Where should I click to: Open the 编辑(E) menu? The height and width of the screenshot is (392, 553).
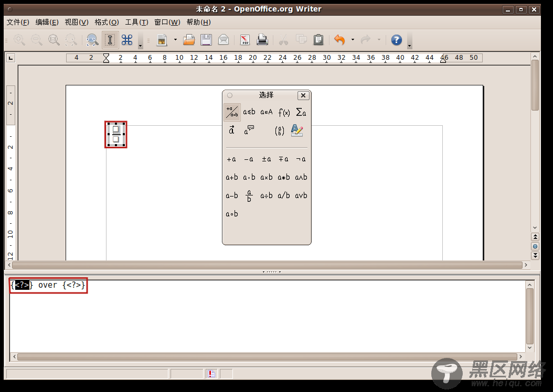click(47, 22)
